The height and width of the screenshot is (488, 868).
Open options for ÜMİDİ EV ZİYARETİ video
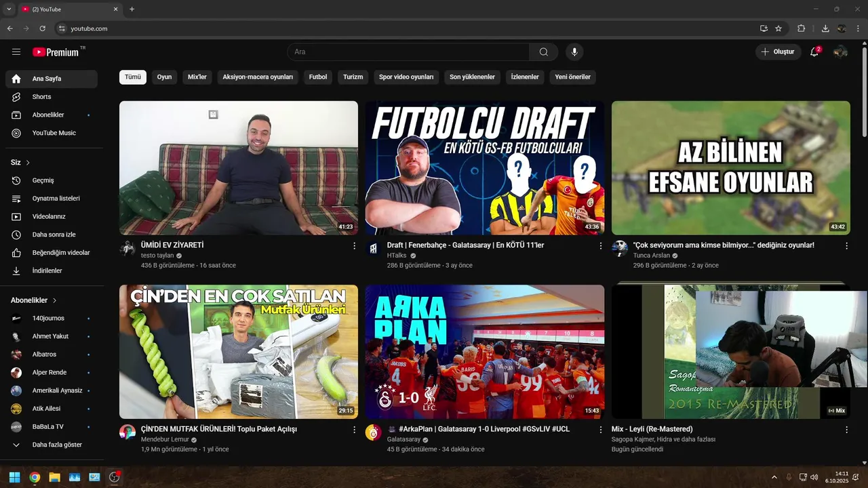(x=354, y=246)
